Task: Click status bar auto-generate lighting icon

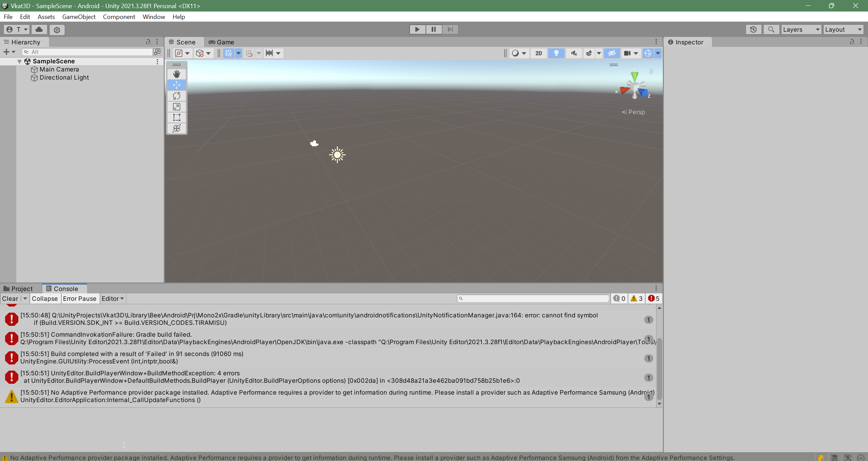Action: point(848,457)
